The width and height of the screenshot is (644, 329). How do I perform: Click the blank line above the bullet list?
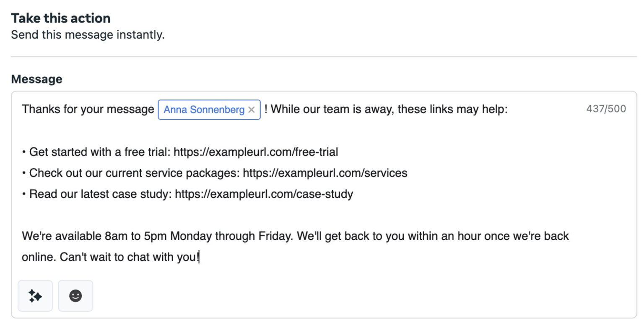[168, 131]
